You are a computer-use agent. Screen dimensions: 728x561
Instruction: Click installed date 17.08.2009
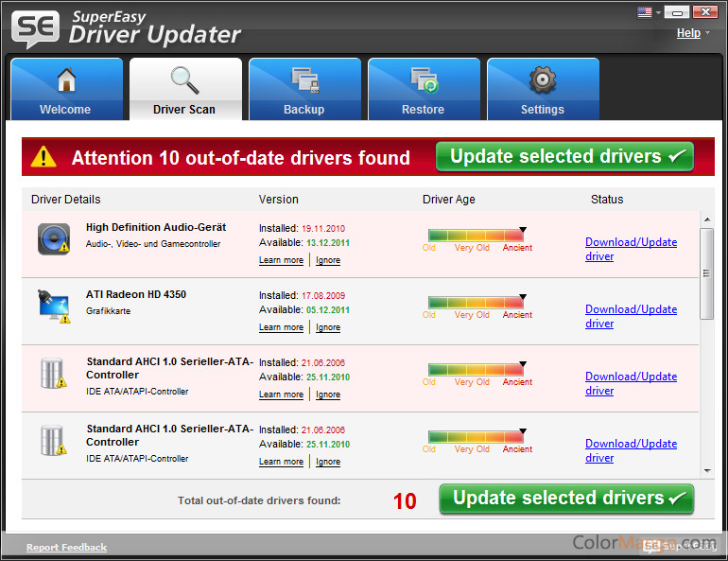323,296
